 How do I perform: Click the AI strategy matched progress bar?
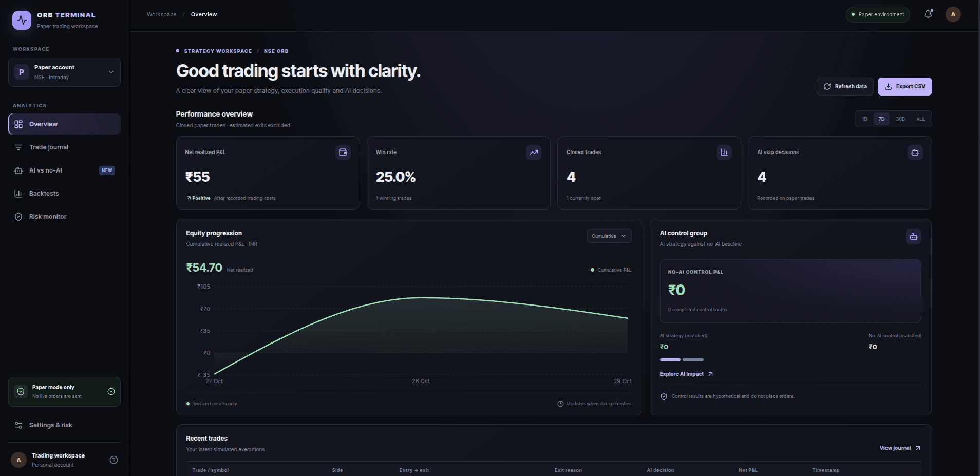click(670, 359)
